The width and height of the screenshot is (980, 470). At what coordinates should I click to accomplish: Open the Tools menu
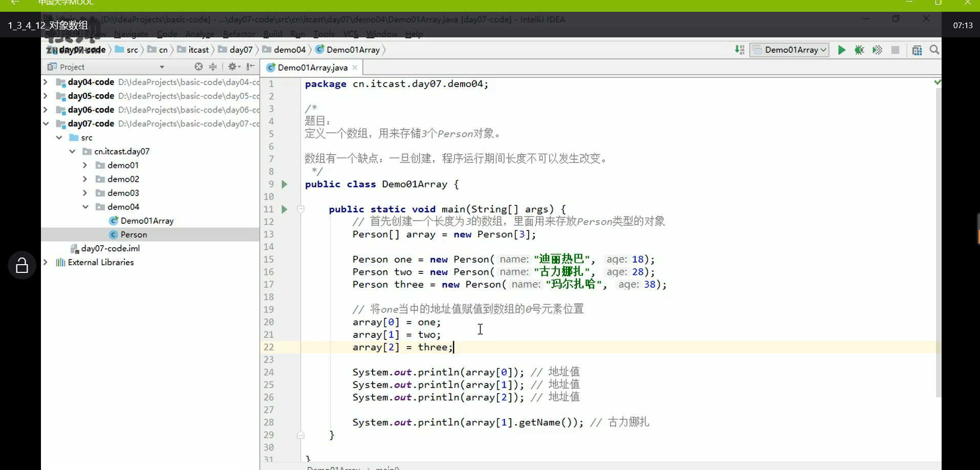(323, 34)
